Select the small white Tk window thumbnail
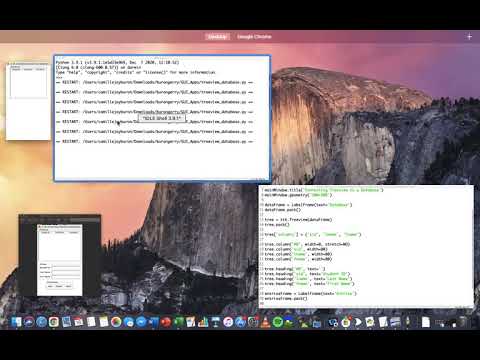This screenshot has height=360, width=480. 28,102
